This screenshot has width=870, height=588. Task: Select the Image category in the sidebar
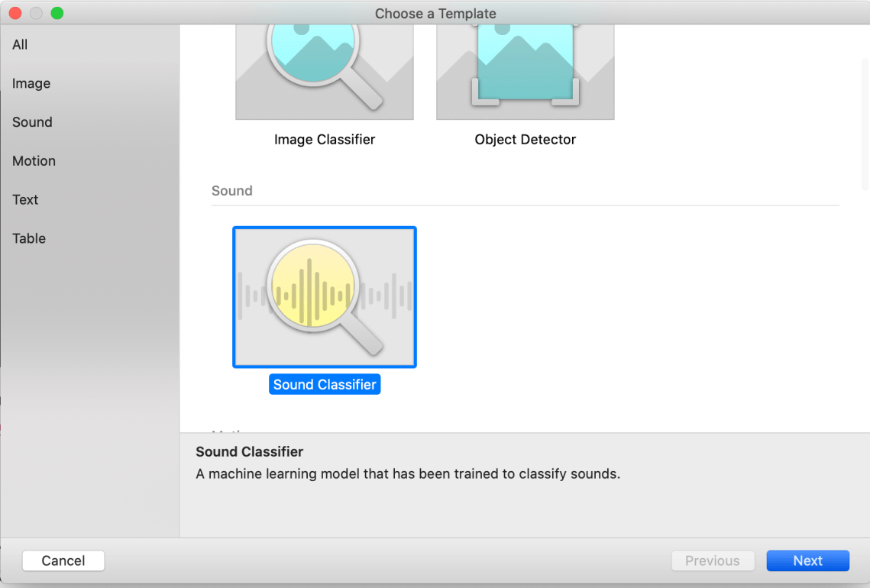coord(31,83)
